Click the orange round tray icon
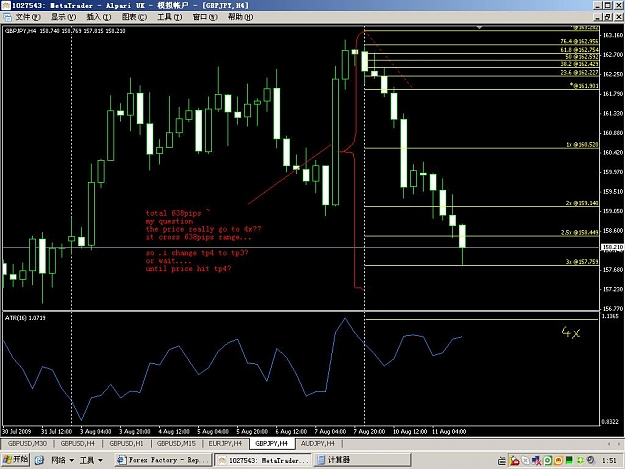 point(558,461)
